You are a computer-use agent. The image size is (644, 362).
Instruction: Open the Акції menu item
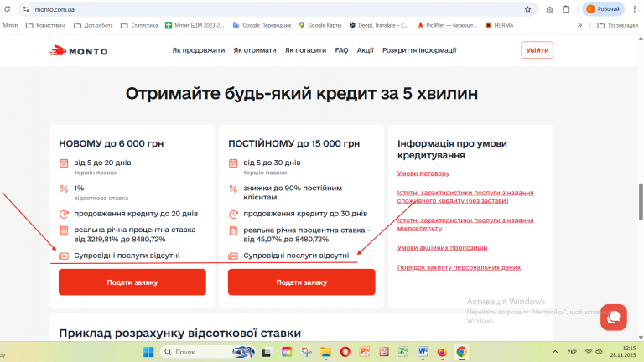(x=365, y=50)
